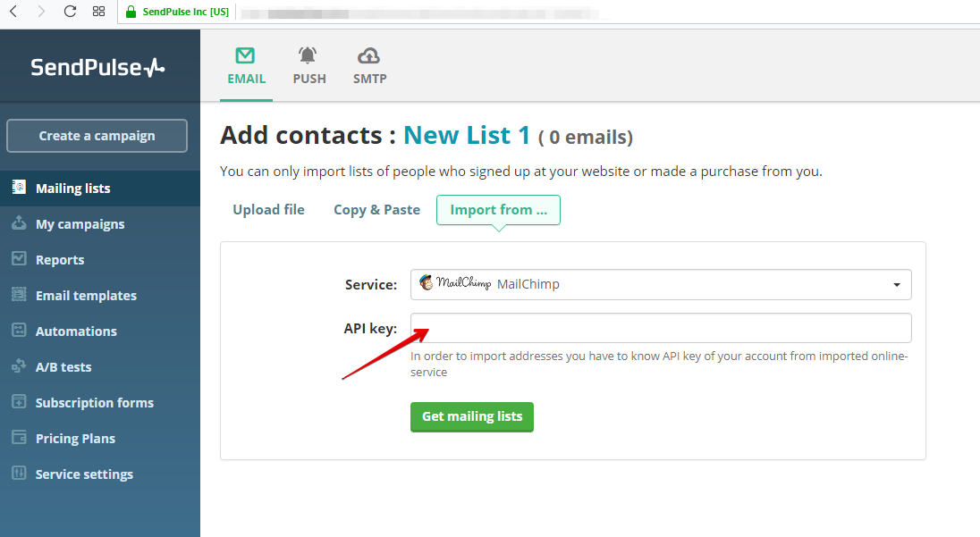This screenshot has height=537, width=980.
Task: Select the Import from ... tab
Action: click(x=498, y=210)
